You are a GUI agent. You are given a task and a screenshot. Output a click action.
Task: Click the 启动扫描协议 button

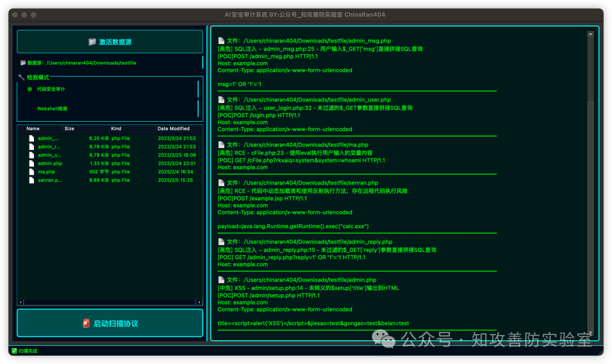110,323
